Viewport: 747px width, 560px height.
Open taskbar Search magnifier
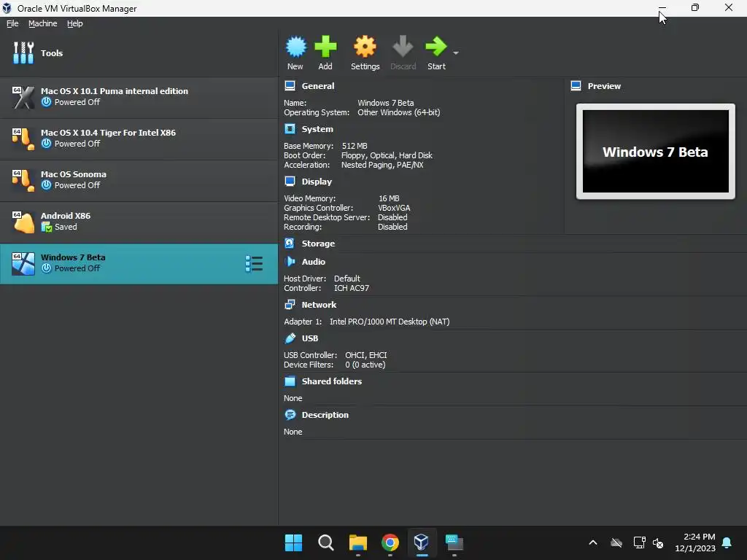point(326,542)
